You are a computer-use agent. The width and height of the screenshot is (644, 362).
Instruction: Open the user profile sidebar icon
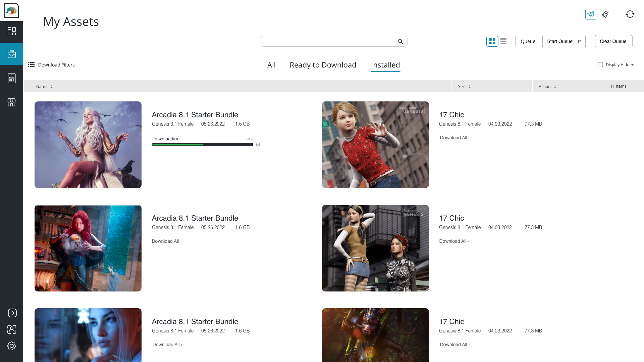coord(12,329)
